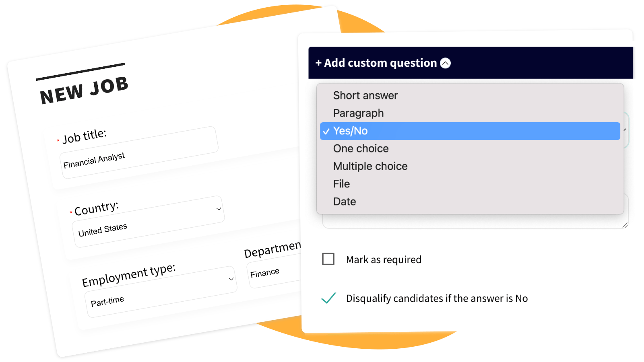
Task: Choose File question type
Action: pos(341,184)
